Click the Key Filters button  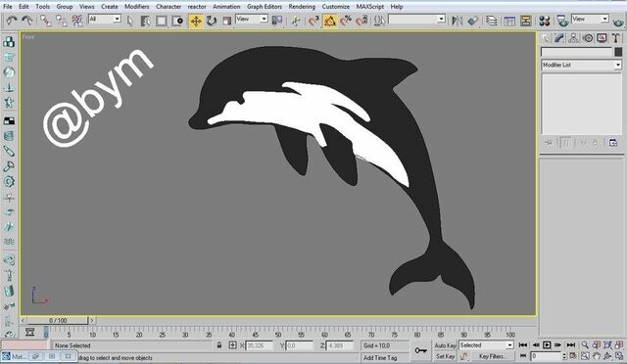492,356
